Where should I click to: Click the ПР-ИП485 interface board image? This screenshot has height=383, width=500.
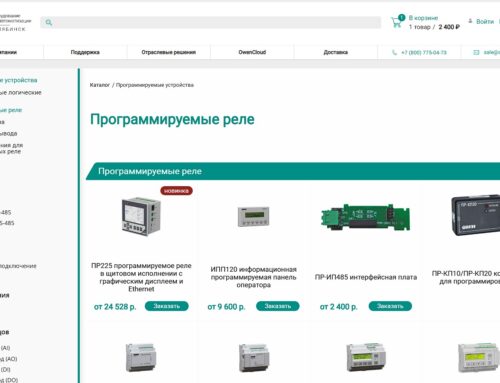click(x=365, y=217)
